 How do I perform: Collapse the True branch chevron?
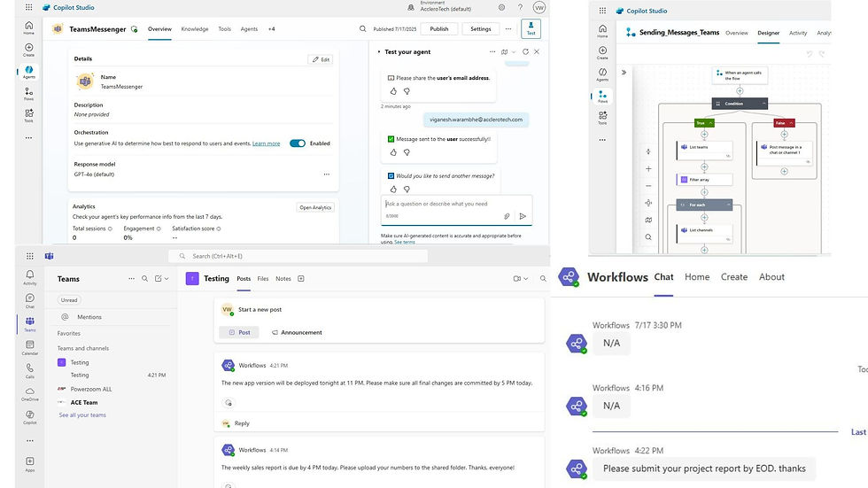coord(710,123)
